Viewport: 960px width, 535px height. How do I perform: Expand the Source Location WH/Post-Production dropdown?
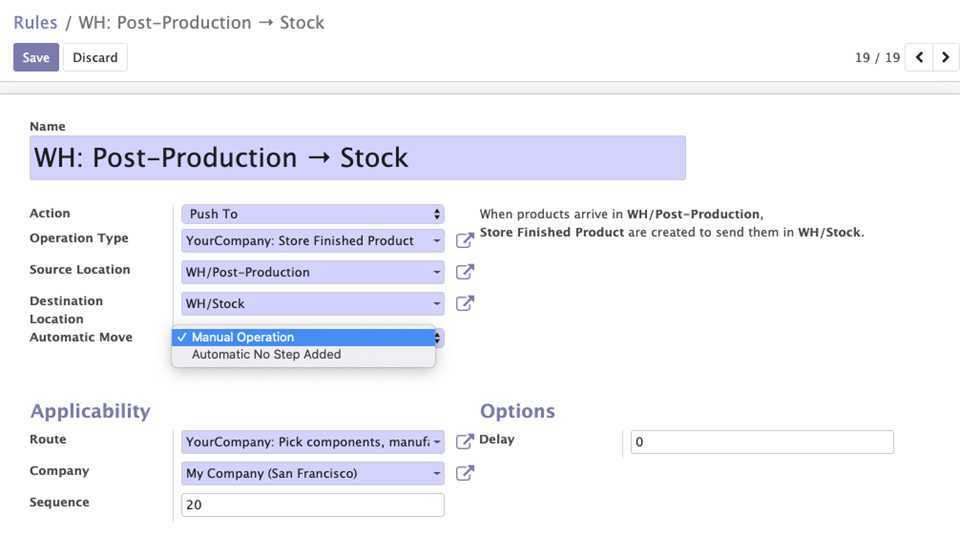(313, 272)
